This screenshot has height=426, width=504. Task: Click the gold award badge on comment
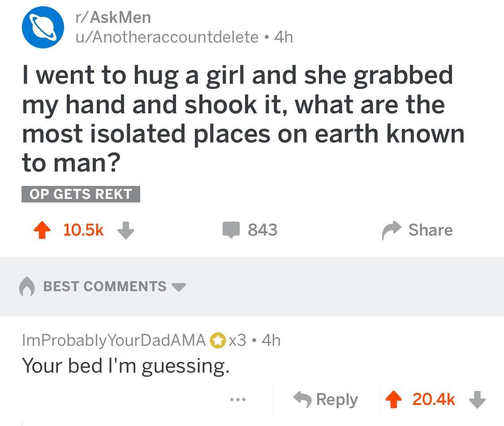[218, 341]
